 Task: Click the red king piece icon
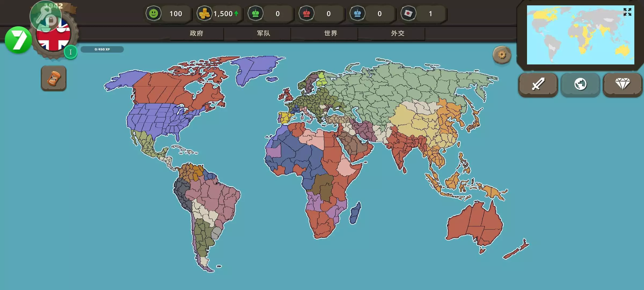pyautogui.click(x=306, y=13)
